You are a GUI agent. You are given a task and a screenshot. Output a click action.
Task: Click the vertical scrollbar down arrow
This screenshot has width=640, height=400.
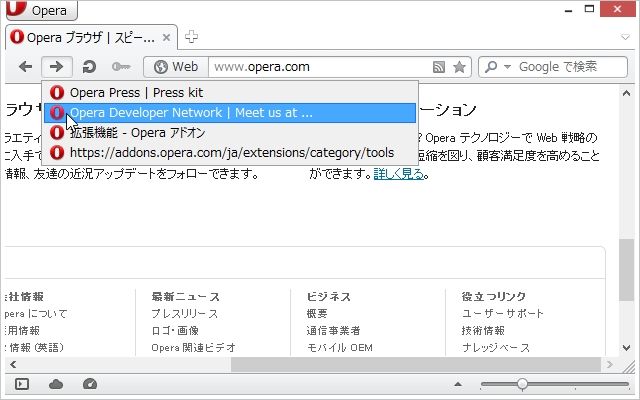click(627, 348)
